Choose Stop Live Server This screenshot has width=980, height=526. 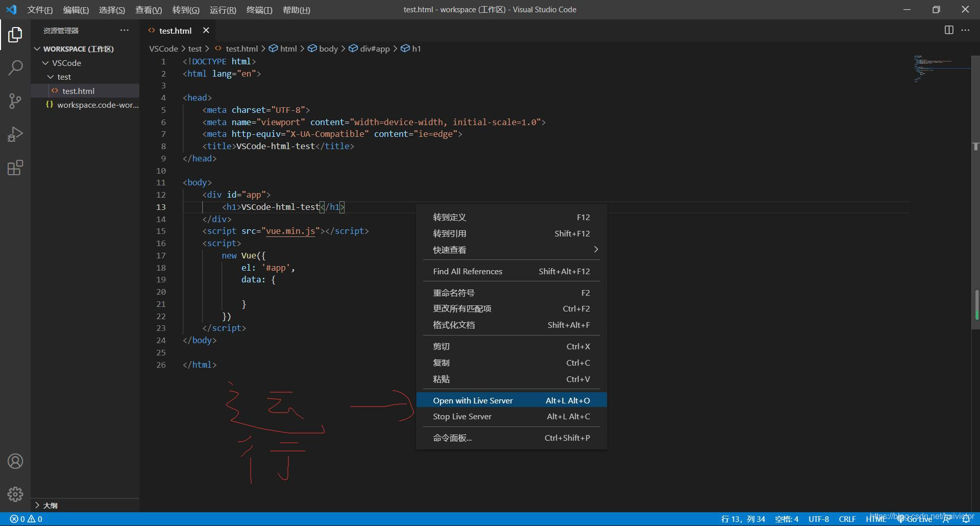click(x=511, y=416)
